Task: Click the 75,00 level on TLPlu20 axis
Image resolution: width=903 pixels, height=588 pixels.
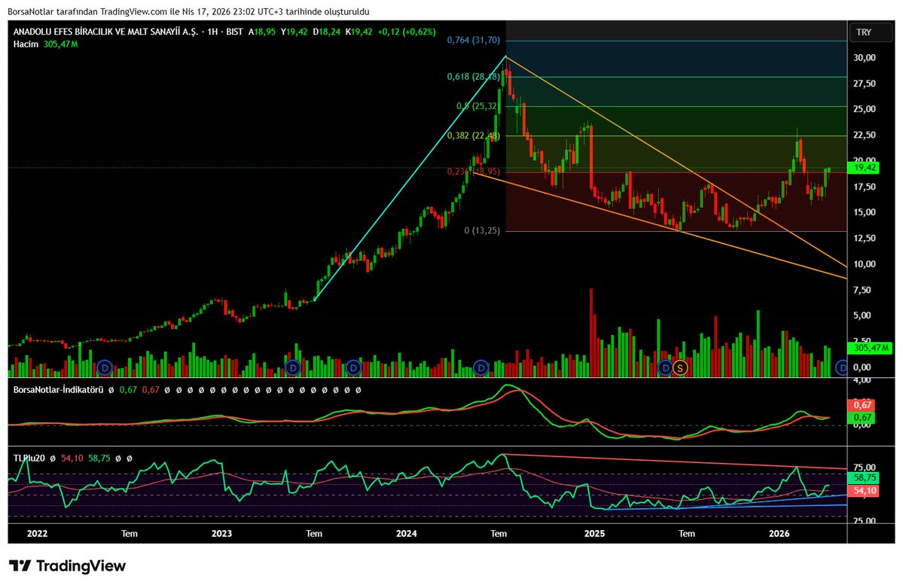Action: pyautogui.click(x=865, y=467)
